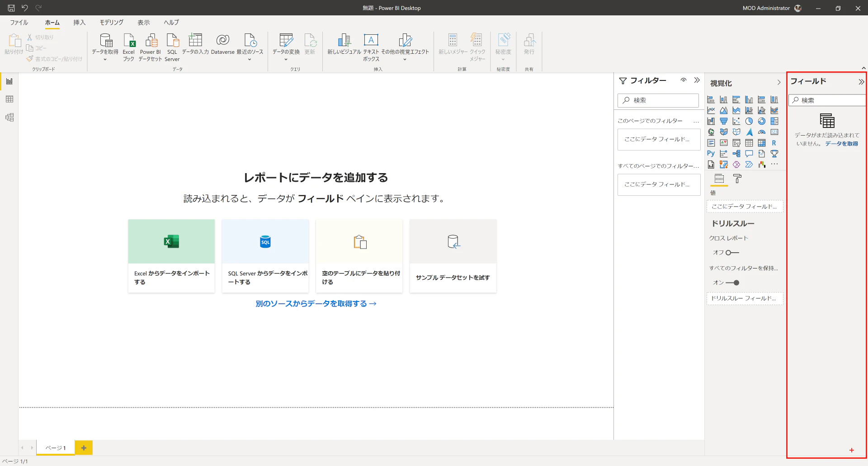868x466 pixels.
Task: Open the ヘルプ ribbon tab
Action: click(171, 23)
